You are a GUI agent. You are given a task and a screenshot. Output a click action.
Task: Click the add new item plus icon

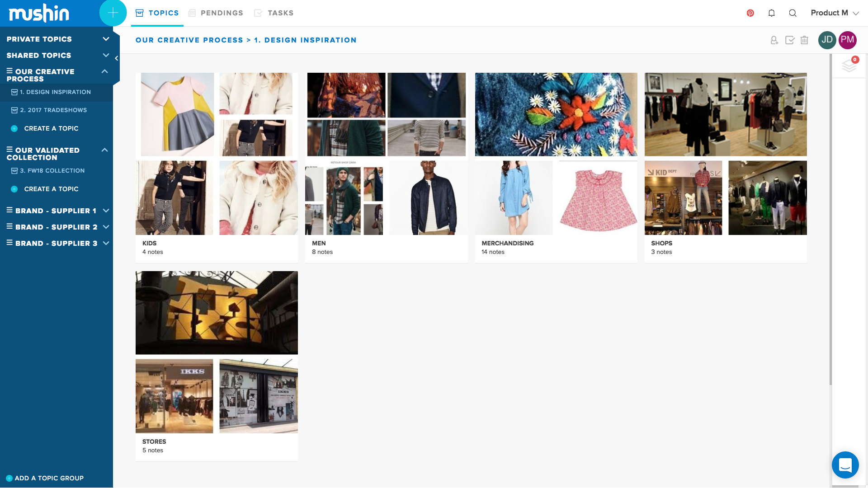(x=113, y=13)
